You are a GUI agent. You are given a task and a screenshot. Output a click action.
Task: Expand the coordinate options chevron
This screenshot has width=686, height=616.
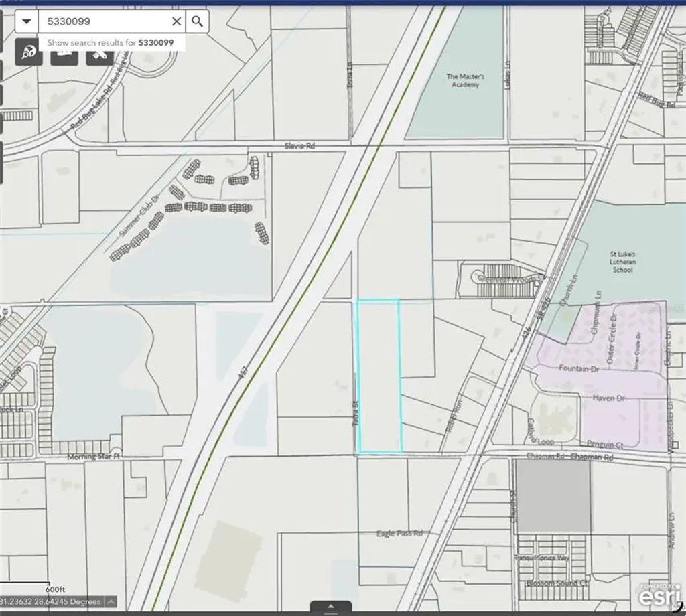(x=111, y=602)
